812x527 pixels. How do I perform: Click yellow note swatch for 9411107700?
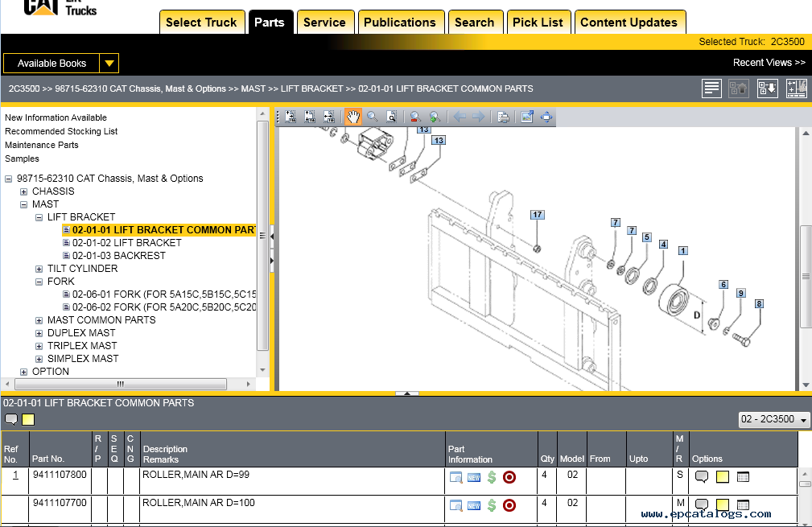(723, 504)
